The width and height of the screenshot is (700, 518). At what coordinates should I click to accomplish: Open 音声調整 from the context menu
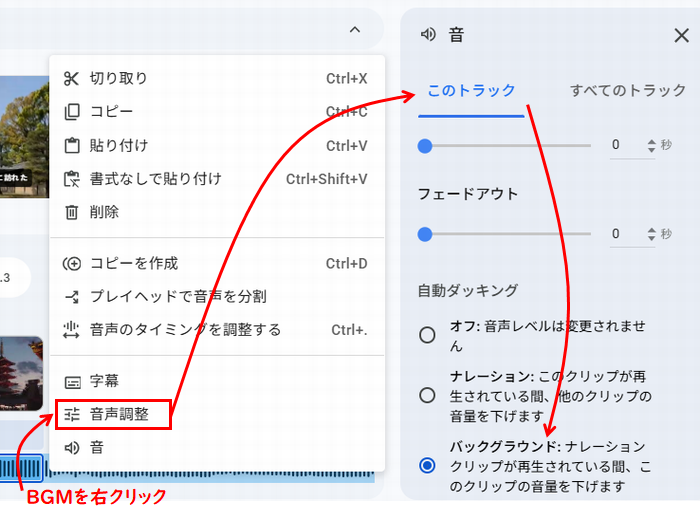point(118,414)
